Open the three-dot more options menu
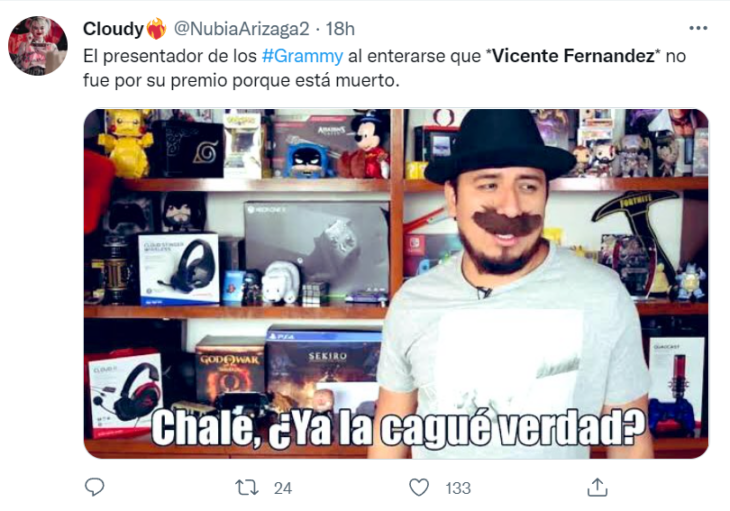The height and width of the screenshot is (511, 730). (x=698, y=28)
